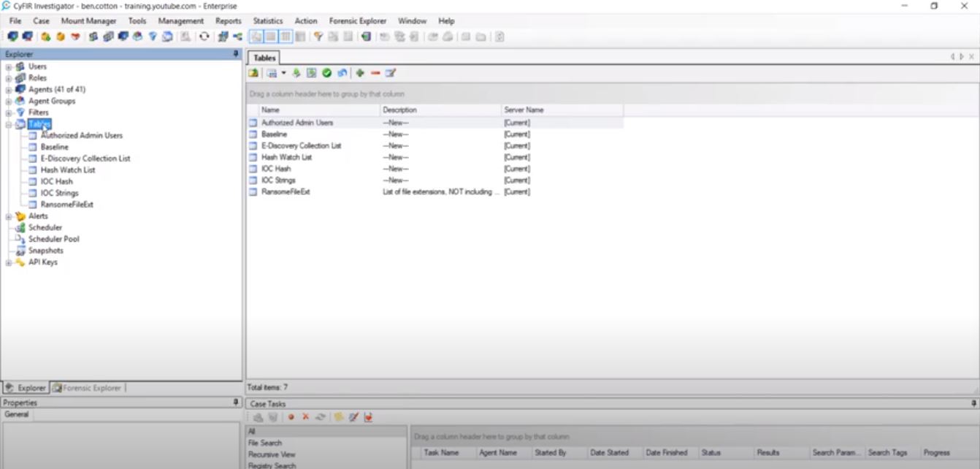Click the red dot icon in Case Tasks toolbar
Image resolution: width=980 pixels, height=469 pixels.
(x=291, y=417)
